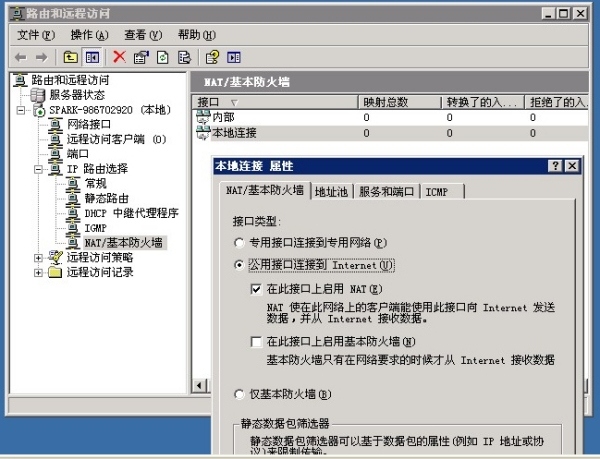Select 静态路由 label in the tree
The height and width of the screenshot is (459, 600).
pyautogui.click(x=106, y=198)
